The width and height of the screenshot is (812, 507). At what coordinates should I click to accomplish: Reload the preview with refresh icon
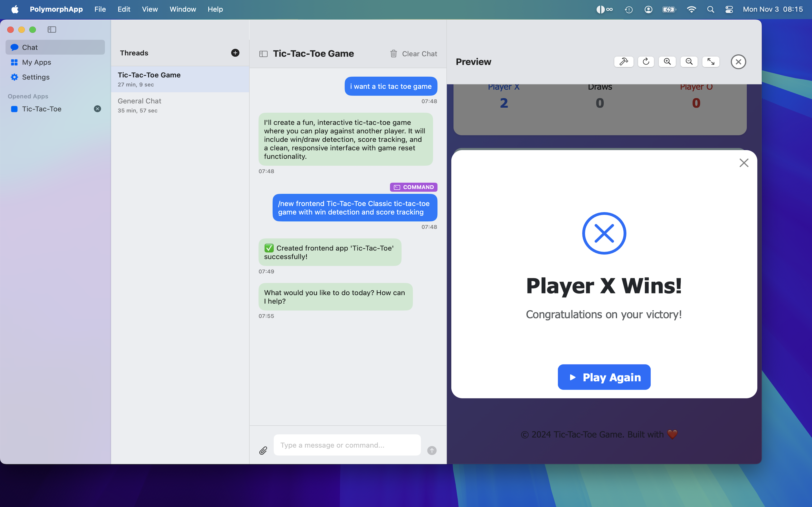tap(646, 62)
